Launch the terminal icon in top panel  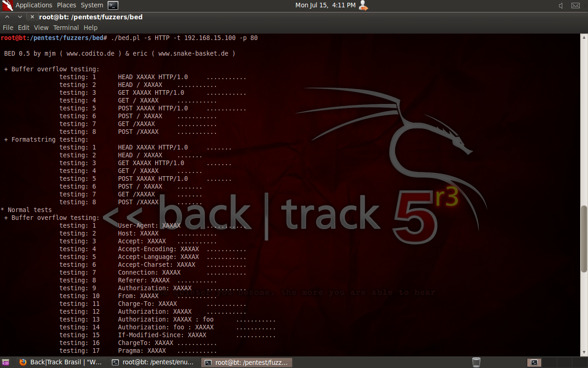(113, 5)
